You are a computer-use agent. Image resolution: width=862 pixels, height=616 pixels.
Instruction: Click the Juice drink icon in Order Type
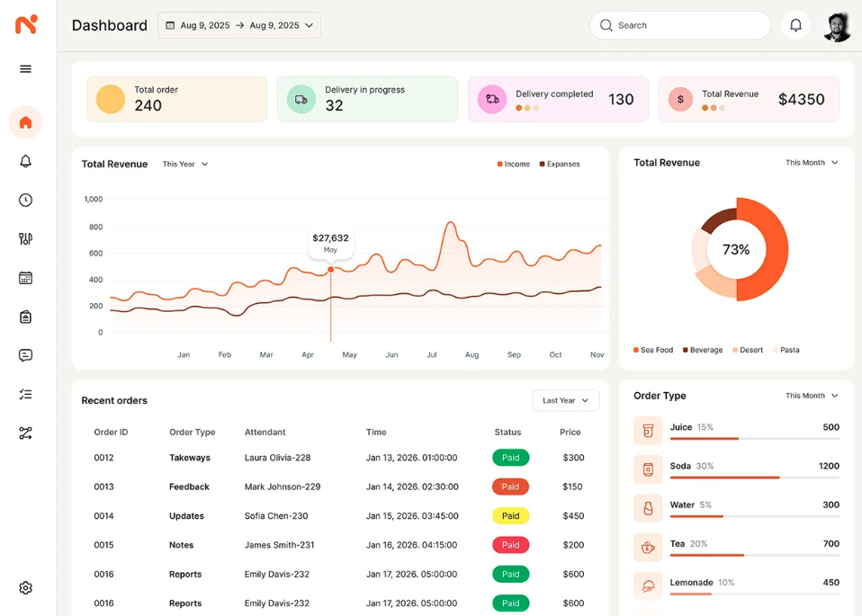coord(648,431)
